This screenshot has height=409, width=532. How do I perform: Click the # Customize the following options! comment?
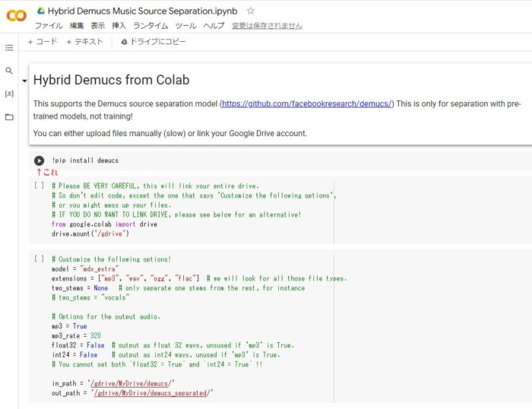[x=111, y=259]
